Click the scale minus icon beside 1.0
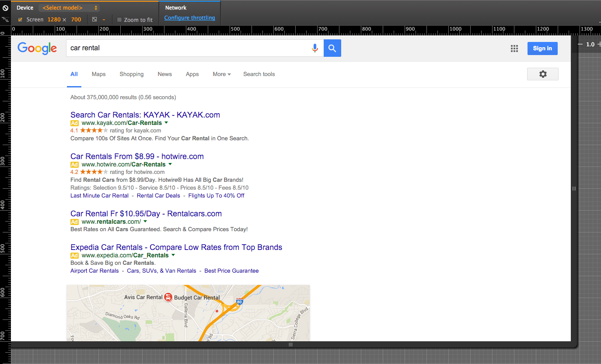Viewport: 601px width, 364px height. [x=580, y=44]
